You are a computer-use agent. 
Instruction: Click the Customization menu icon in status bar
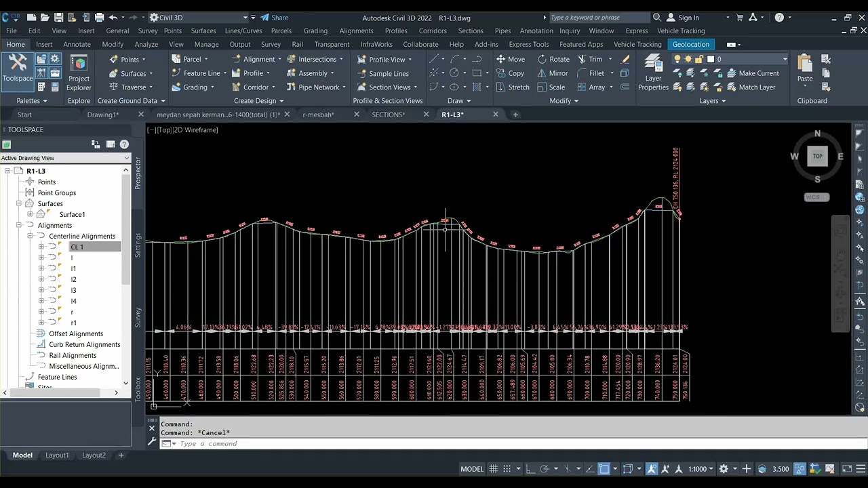[860, 469]
